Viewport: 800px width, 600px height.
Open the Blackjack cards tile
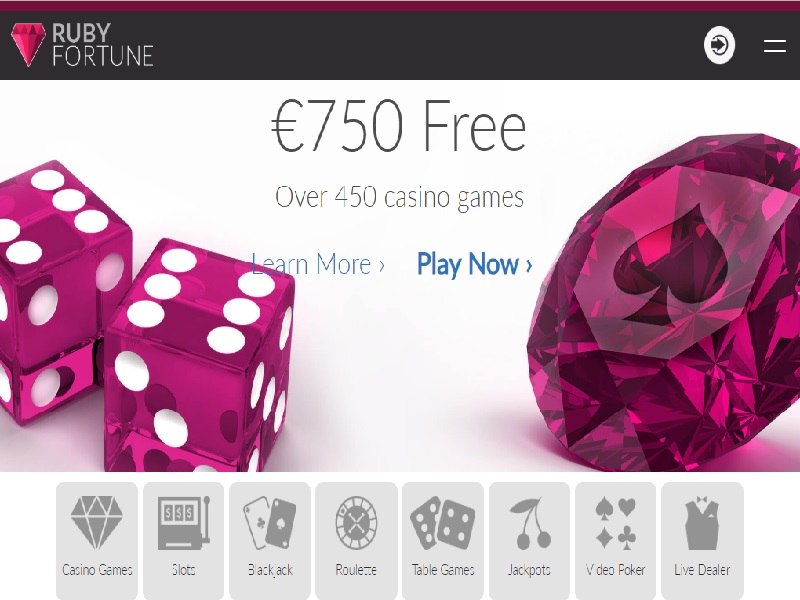[x=270, y=540]
